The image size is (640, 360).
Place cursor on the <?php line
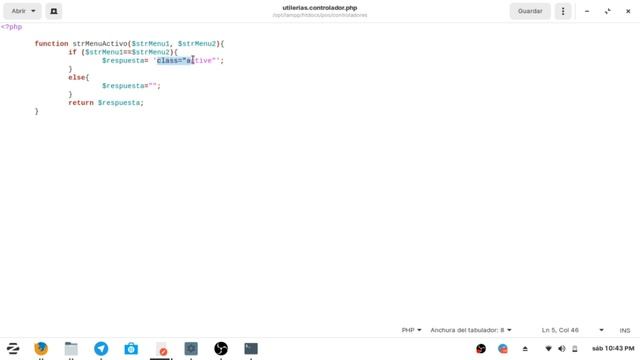point(11,27)
